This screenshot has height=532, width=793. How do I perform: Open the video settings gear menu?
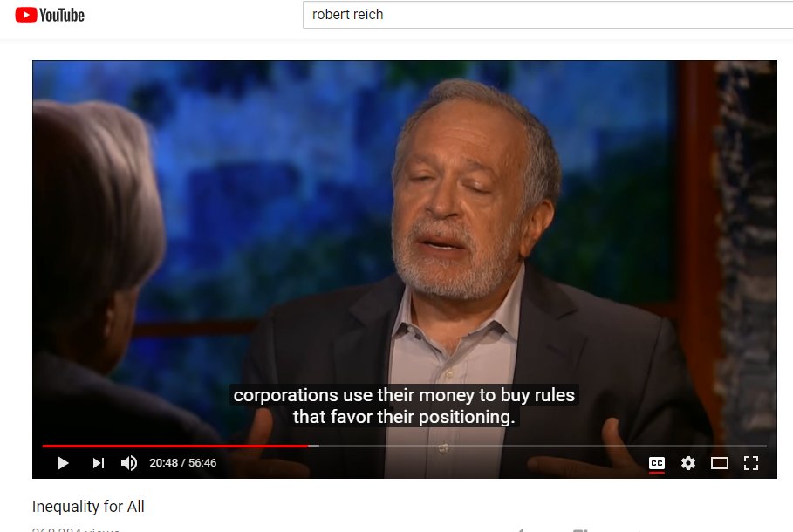pos(687,463)
